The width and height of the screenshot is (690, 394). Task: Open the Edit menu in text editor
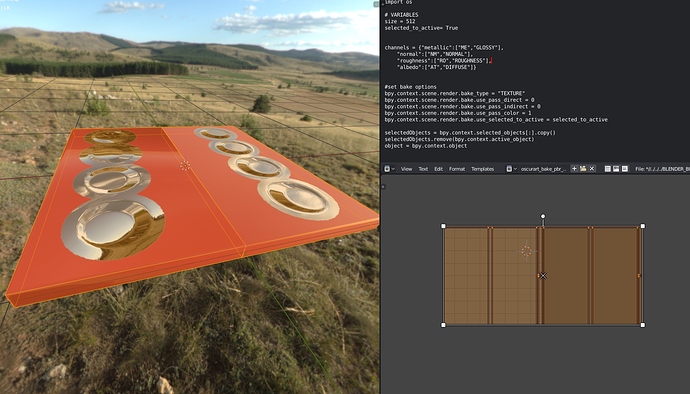[x=438, y=169]
